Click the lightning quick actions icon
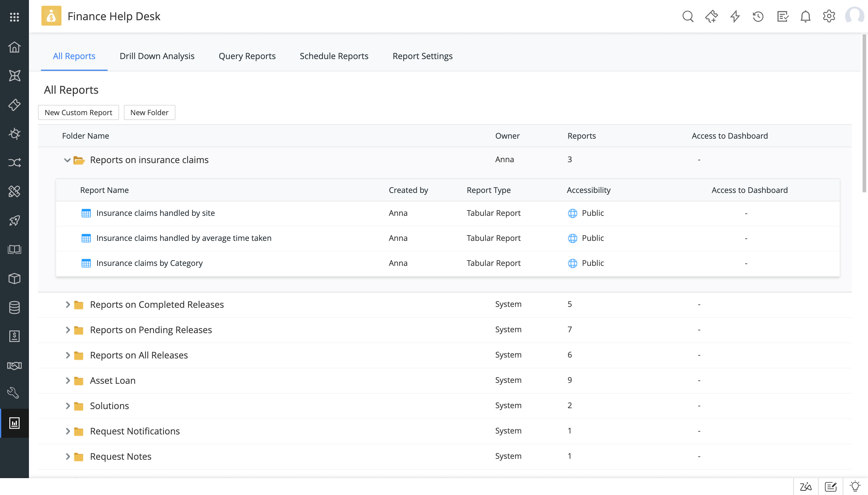The width and height of the screenshot is (868, 495). [735, 16]
